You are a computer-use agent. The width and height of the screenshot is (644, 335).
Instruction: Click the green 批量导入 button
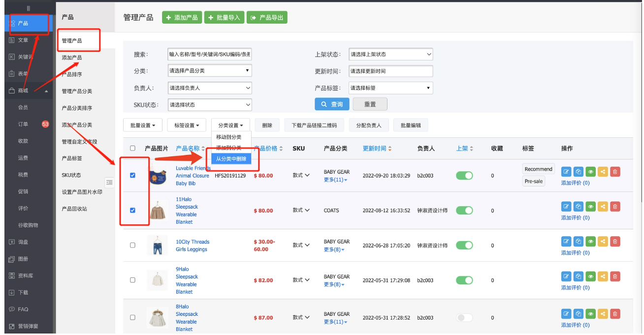(x=224, y=18)
